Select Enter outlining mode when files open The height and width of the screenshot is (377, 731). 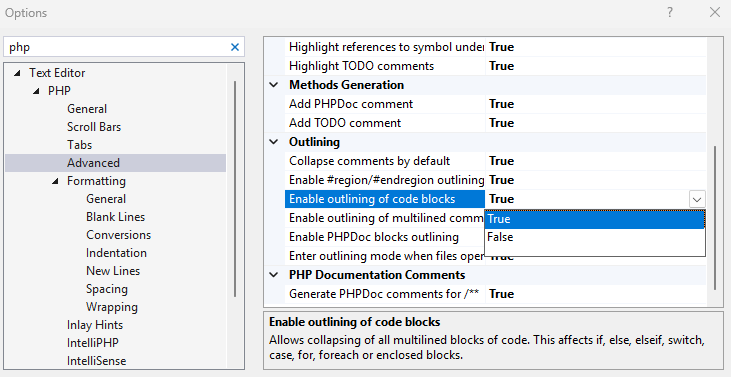(x=385, y=256)
